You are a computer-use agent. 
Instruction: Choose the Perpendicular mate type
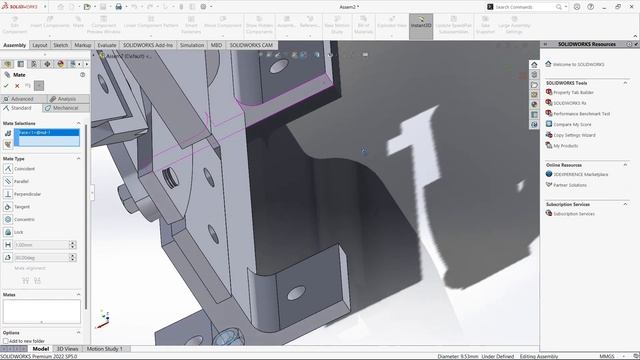tap(8, 194)
